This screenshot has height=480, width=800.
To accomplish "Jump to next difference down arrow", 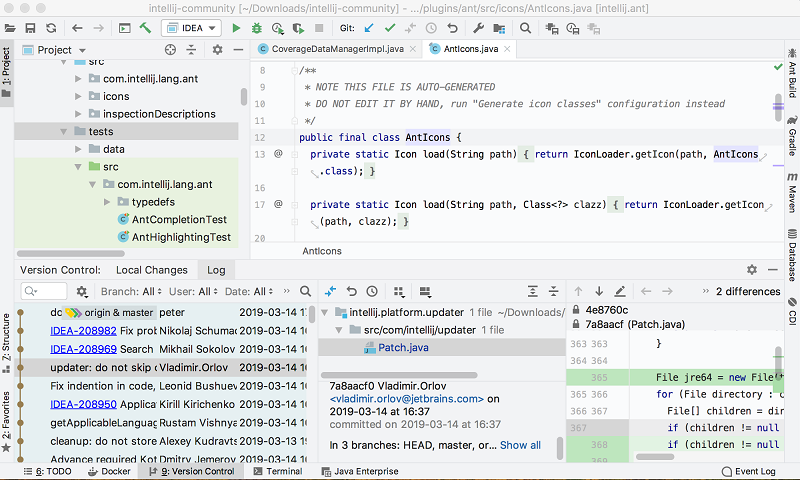I will pyautogui.click(x=599, y=291).
